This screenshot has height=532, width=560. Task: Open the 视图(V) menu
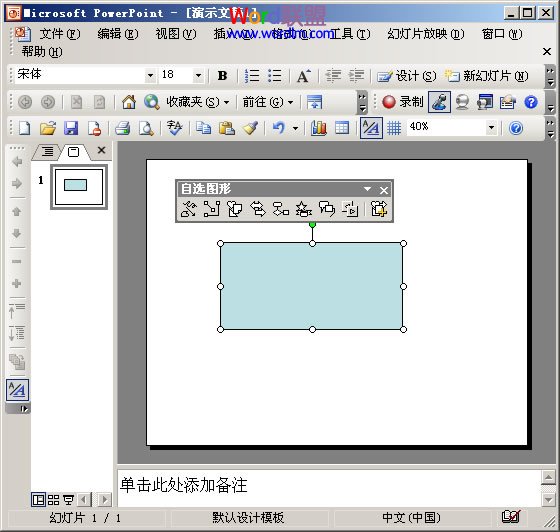pos(176,34)
